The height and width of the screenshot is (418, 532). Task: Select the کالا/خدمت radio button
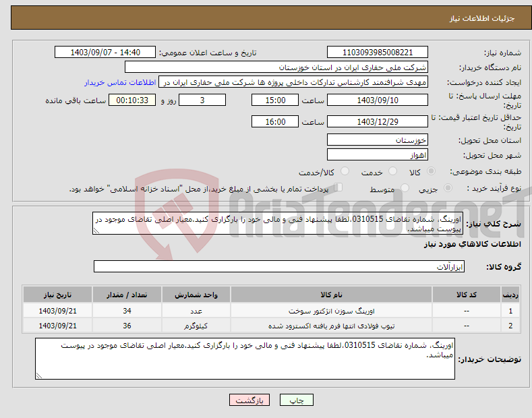pyautogui.click(x=345, y=171)
